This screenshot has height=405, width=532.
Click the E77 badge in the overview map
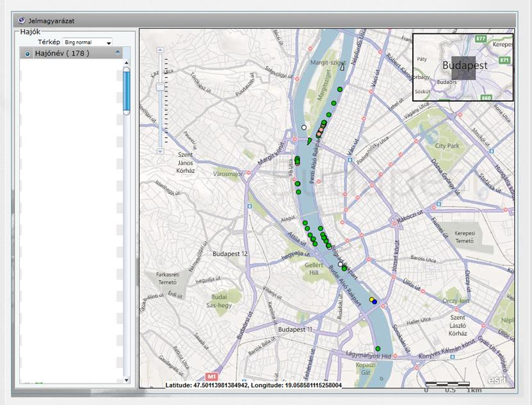481,38
